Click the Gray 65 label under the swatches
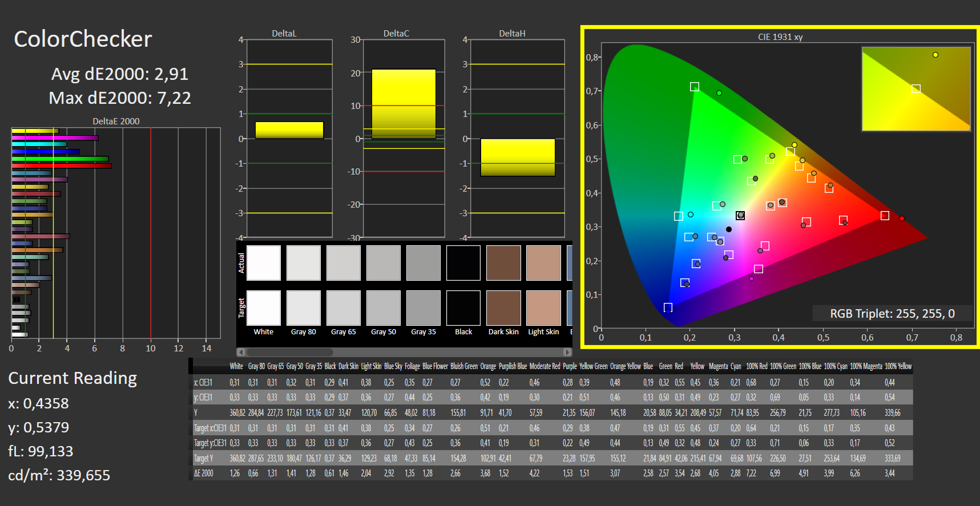Viewport: 980px width, 506px height. 344,331
